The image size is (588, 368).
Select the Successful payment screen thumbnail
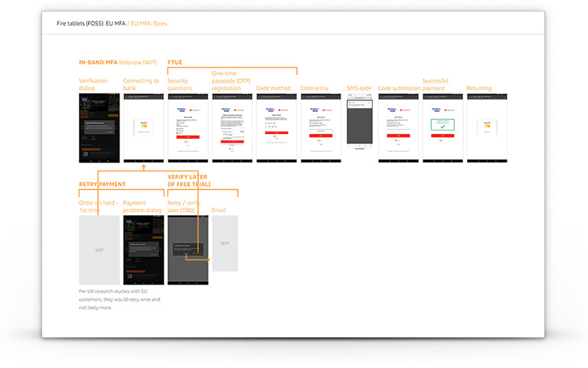coord(443,128)
